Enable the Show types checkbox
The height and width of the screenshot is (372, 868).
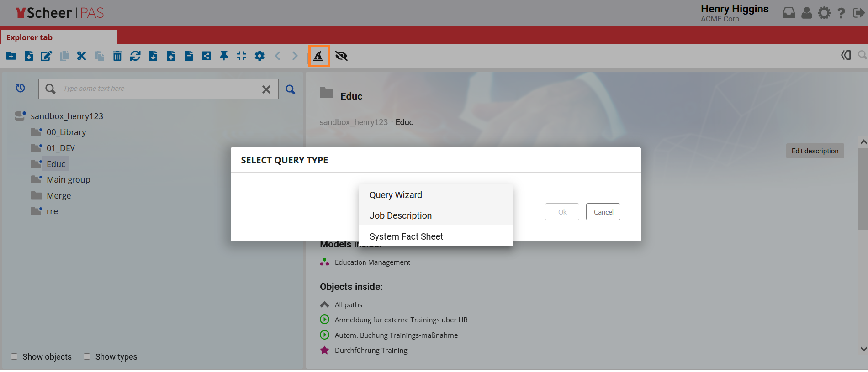tap(87, 356)
